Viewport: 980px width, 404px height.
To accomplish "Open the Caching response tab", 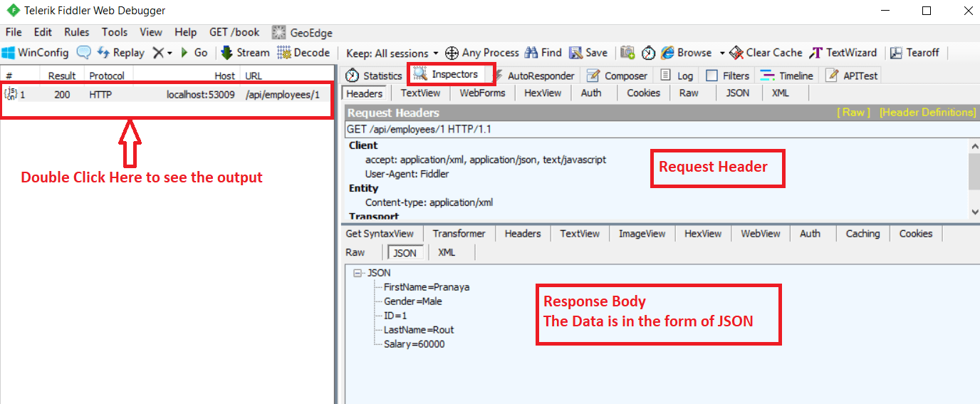I will point(862,234).
